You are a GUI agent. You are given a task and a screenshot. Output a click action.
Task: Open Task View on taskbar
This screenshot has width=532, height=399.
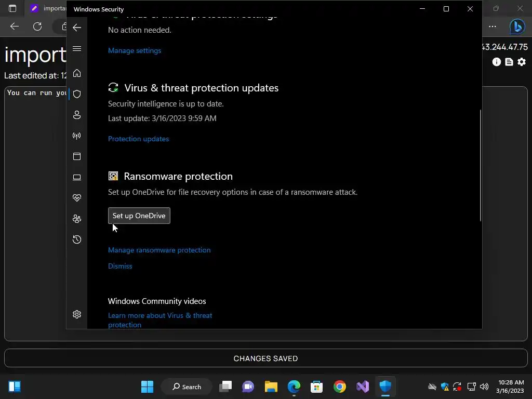click(x=225, y=387)
